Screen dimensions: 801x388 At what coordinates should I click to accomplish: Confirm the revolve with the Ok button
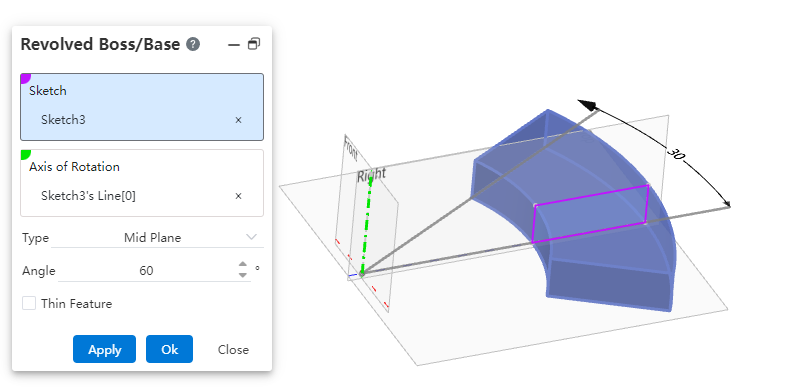(x=170, y=349)
